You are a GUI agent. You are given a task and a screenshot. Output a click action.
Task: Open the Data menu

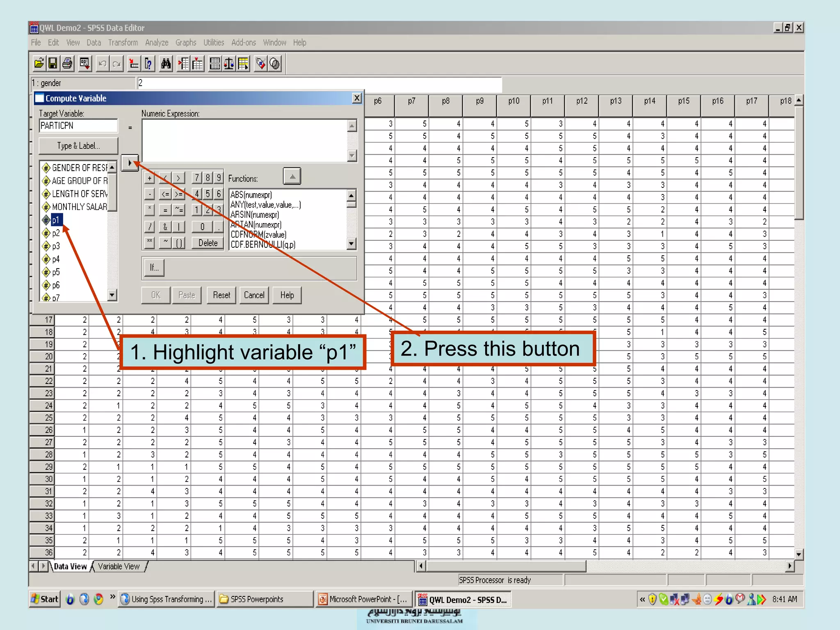[x=94, y=43]
